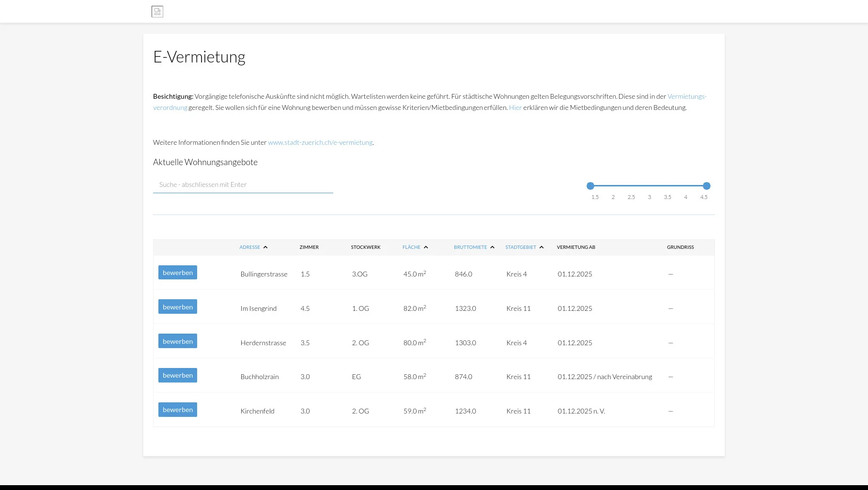Click the Fläche column header label
868x490 pixels.
(411, 247)
